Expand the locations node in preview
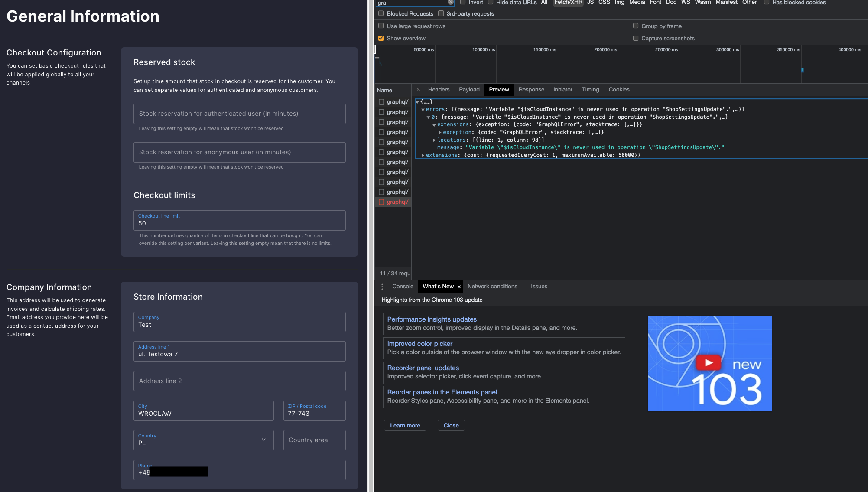This screenshot has height=492, width=868. 434,140
